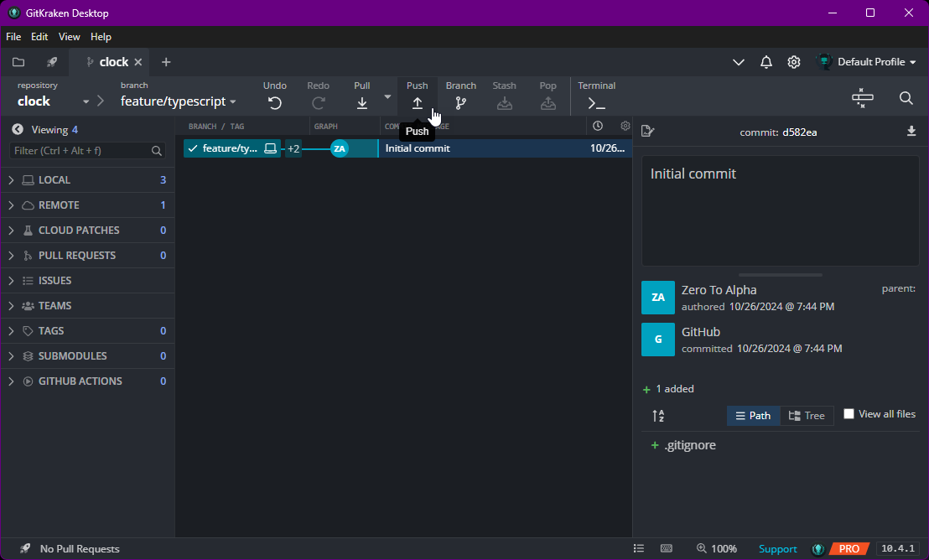This screenshot has width=929, height=560.
Task: Open the Terminal from the toolbar
Action: (x=596, y=102)
